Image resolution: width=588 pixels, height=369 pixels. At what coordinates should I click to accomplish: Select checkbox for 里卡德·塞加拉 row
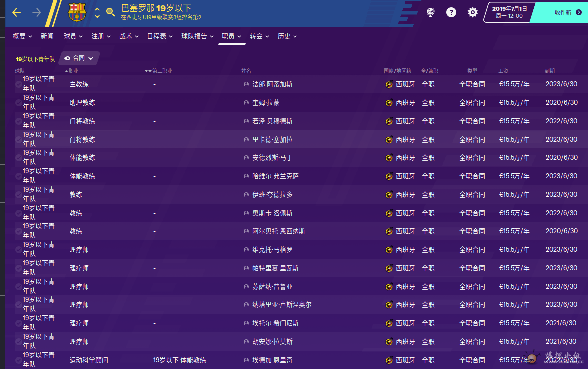point(18,140)
